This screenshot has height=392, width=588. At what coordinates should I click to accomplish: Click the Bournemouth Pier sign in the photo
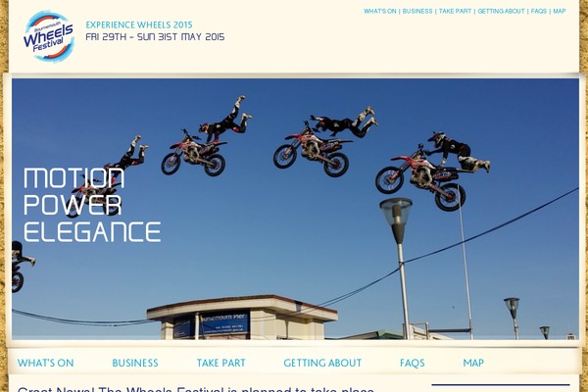(x=223, y=323)
